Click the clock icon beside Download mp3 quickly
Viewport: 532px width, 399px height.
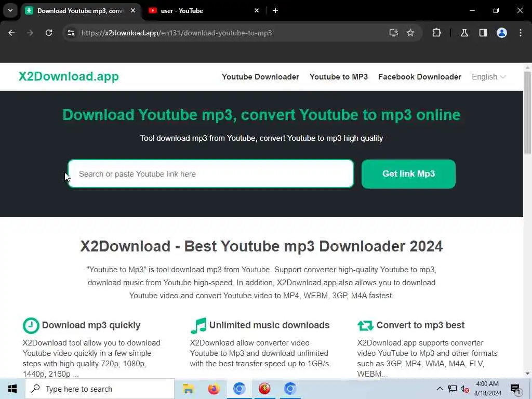tap(31, 326)
